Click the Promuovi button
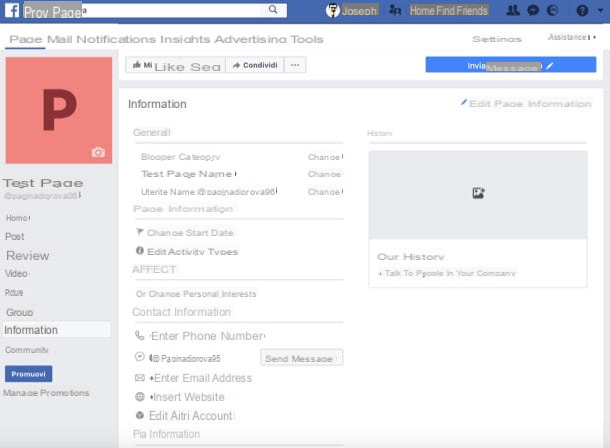610x448 pixels. click(28, 374)
